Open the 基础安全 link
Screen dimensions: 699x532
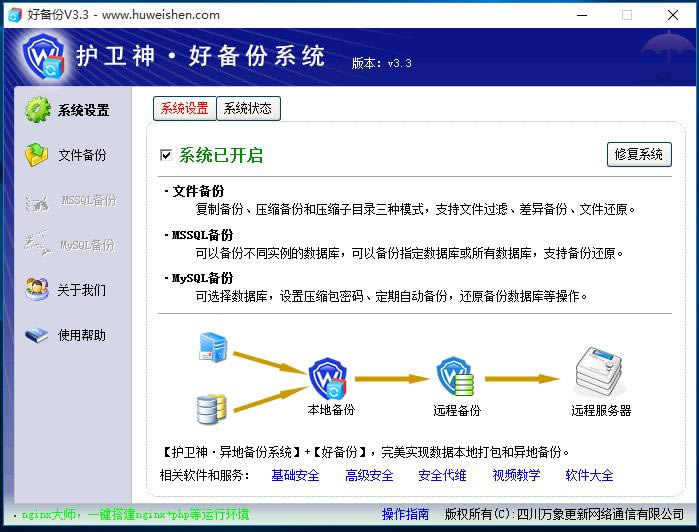pyautogui.click(x=295, y=475)
